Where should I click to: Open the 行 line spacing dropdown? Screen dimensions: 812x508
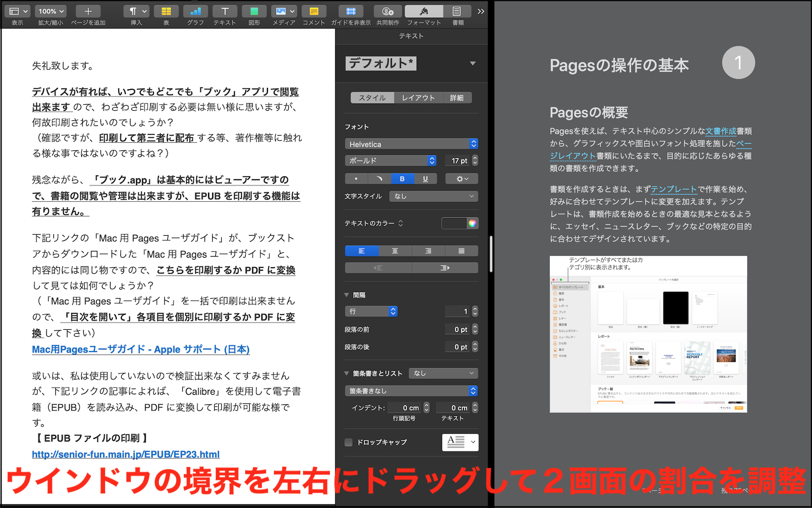[x=371, y=311]
